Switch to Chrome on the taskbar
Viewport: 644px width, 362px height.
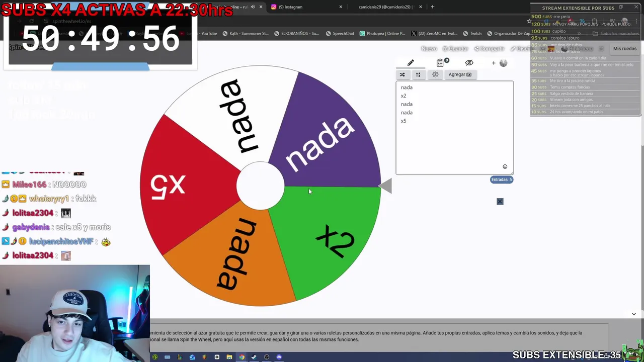click(242, 357)
